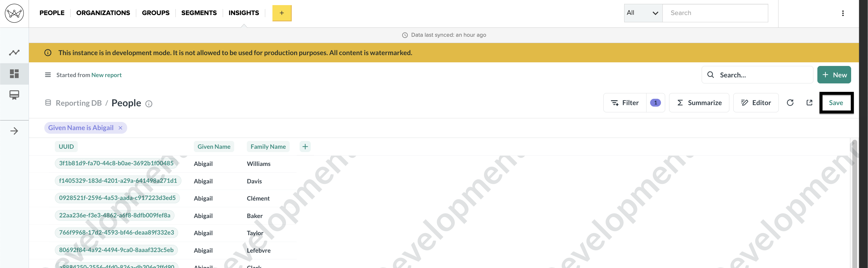Go to the ORGANIZATIONS tab
Viewport: 868px width, 268px height.
[x=103, y=13]
